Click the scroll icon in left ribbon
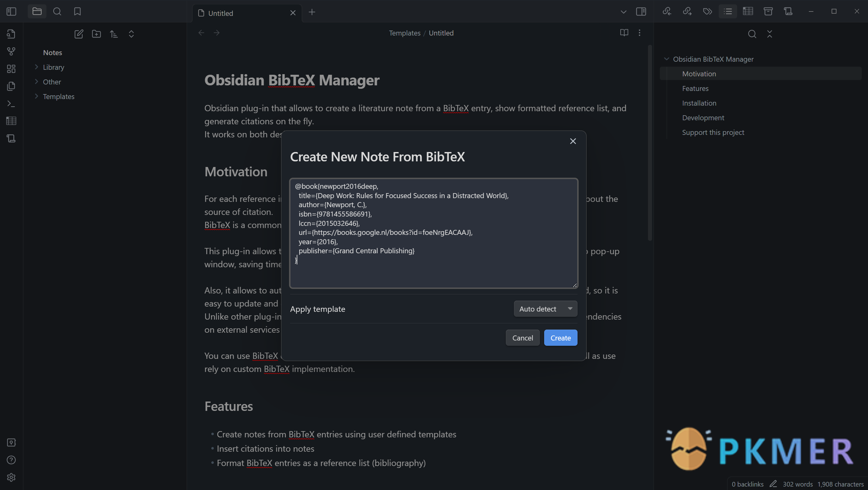Screen dimensions: 868x490 pos(11,138)
